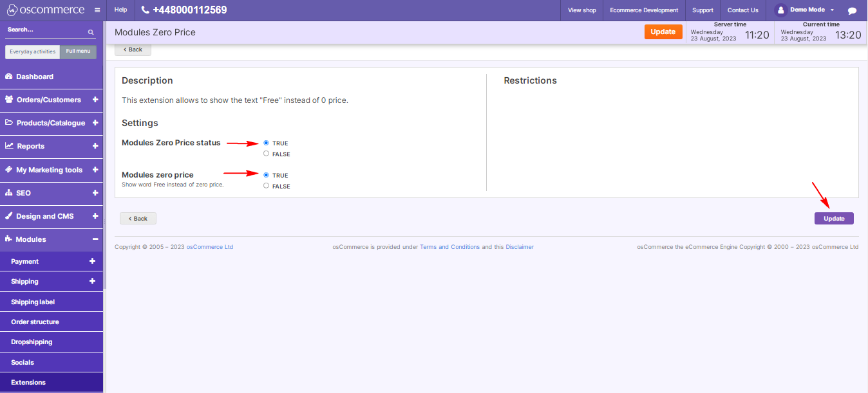Collapse Modules with minus sign

pos(95,239)
